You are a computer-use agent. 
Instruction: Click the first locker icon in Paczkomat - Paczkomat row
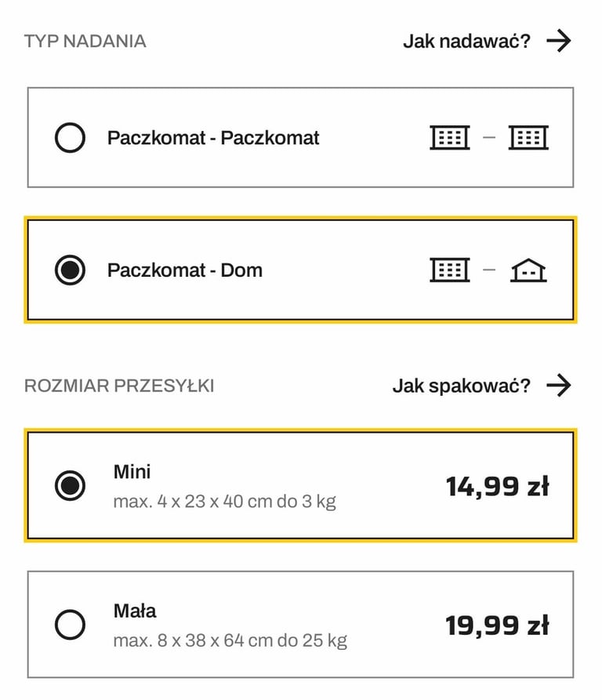coord(450,137)
